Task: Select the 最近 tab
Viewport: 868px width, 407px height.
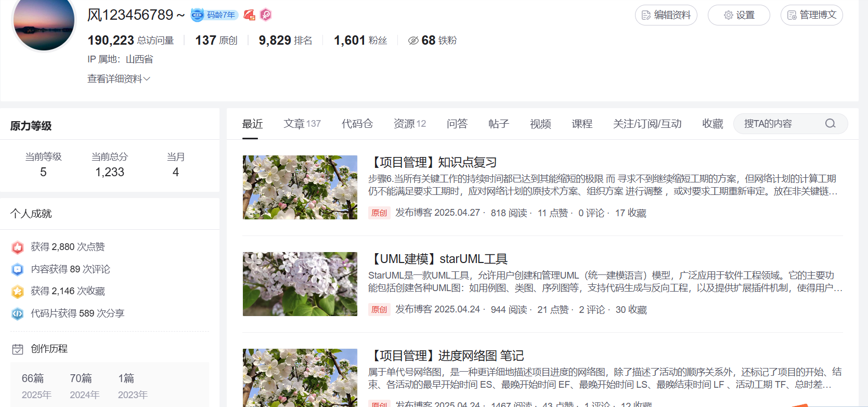Action: [x=253, y=124]
